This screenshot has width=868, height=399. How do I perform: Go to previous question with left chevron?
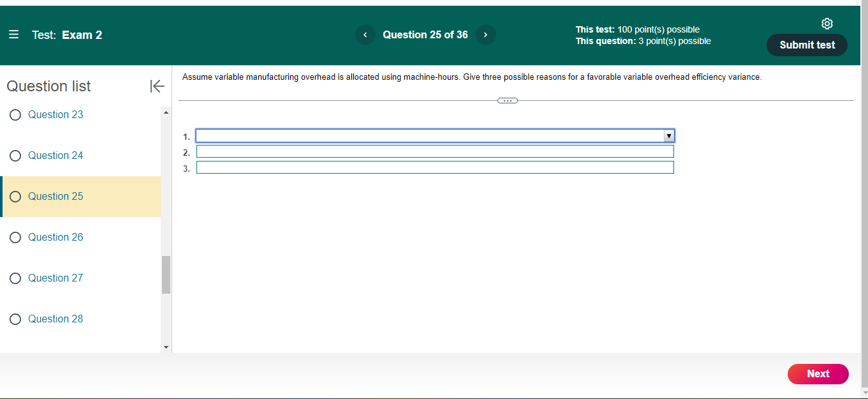[x=365, y=34]
